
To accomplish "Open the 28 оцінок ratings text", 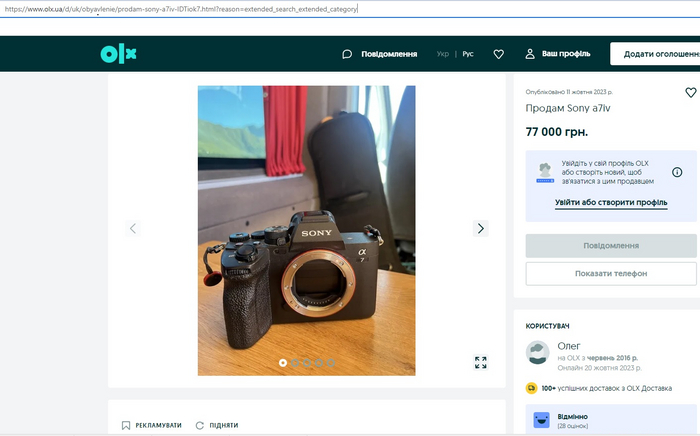I will pos(573,426).
